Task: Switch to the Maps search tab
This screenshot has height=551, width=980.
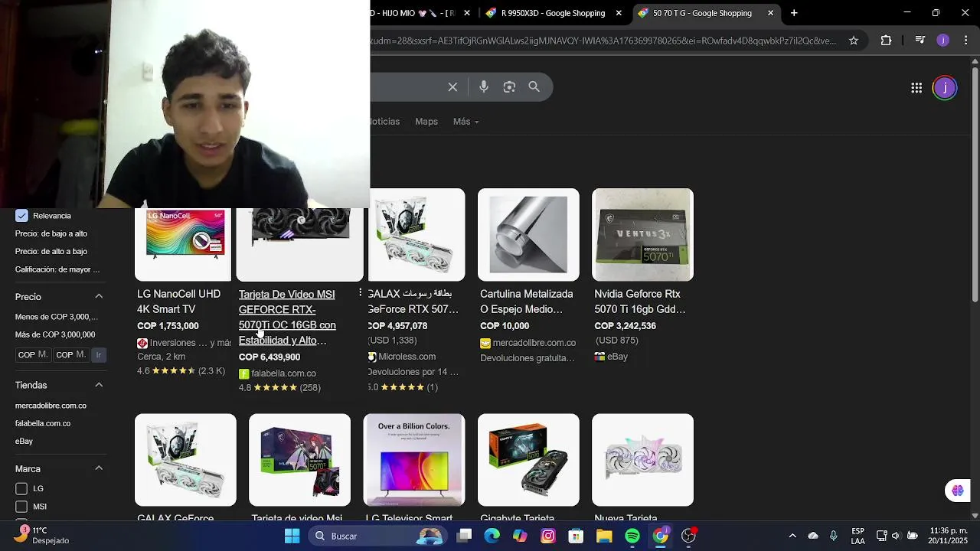Action: click(x=426, y=122)
